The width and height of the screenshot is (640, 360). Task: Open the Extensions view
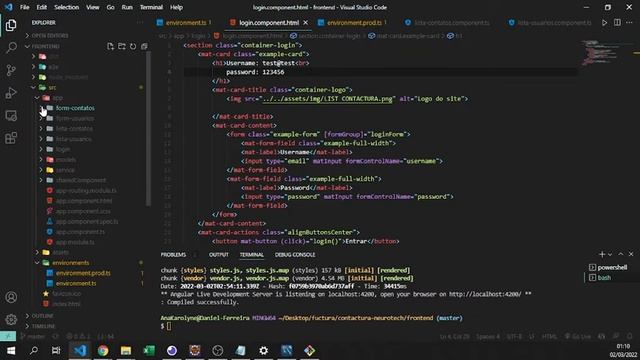coord(11,138)
